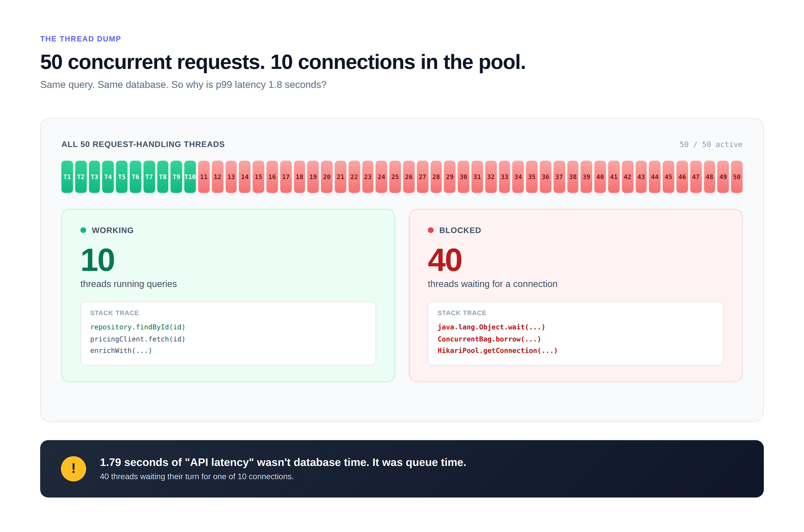The height and width of the screenshot is (532, 804).
Task: Click 'threads waiting for a connection' text
Action: click(x=492, y=284)
